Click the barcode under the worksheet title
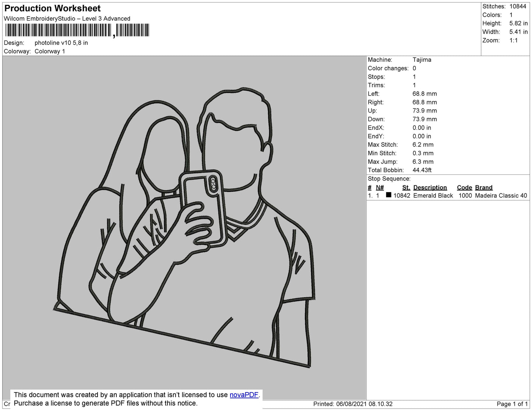 point(77,30)
